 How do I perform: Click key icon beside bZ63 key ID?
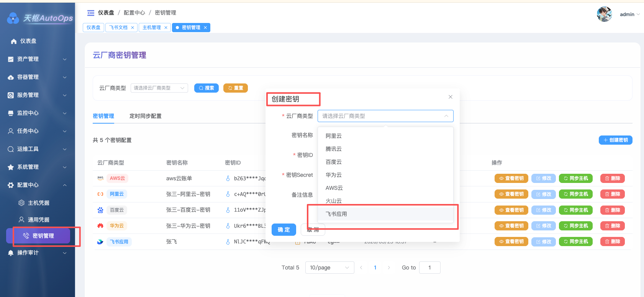tap(228, 178)
